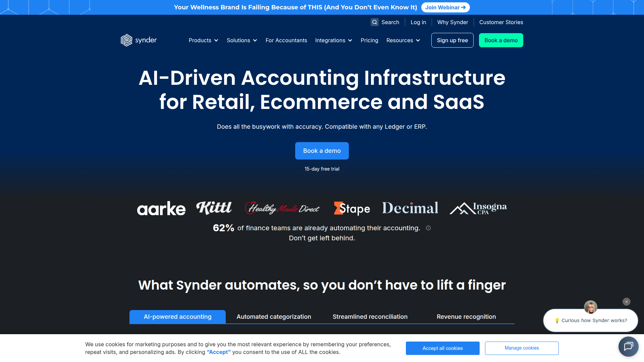Screen dimensions: 644x362
Task: Click the info icon beside the statistic
Action: (428, 228)
